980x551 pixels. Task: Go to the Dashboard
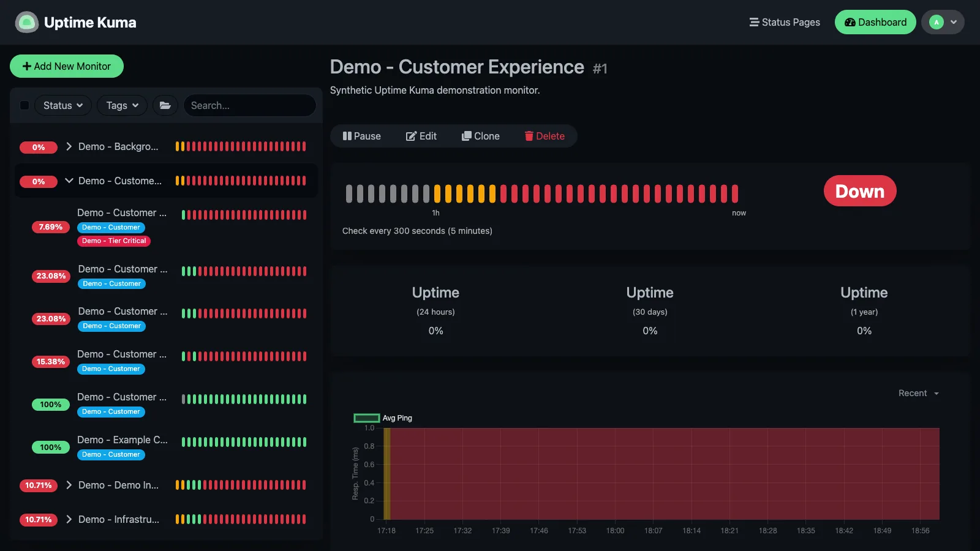point(875,23)
